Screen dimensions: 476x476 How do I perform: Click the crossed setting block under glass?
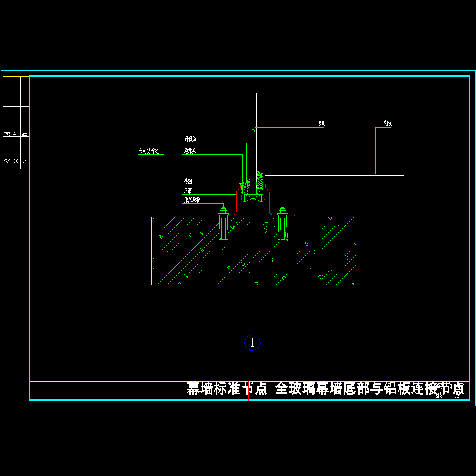pyautogui.click(x=253, y=198)
